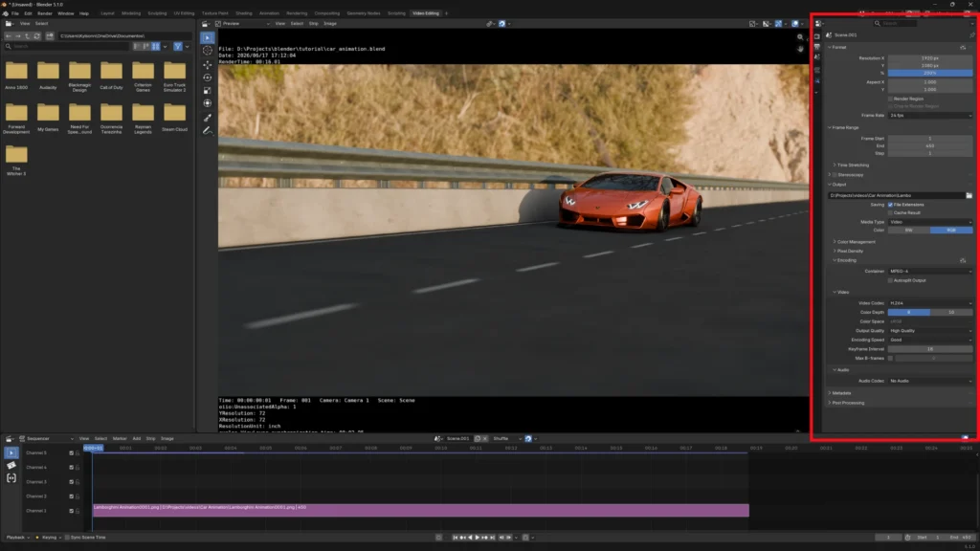Click the play animation button
This screenshot has width=980, height=551.
click(478, 538)
